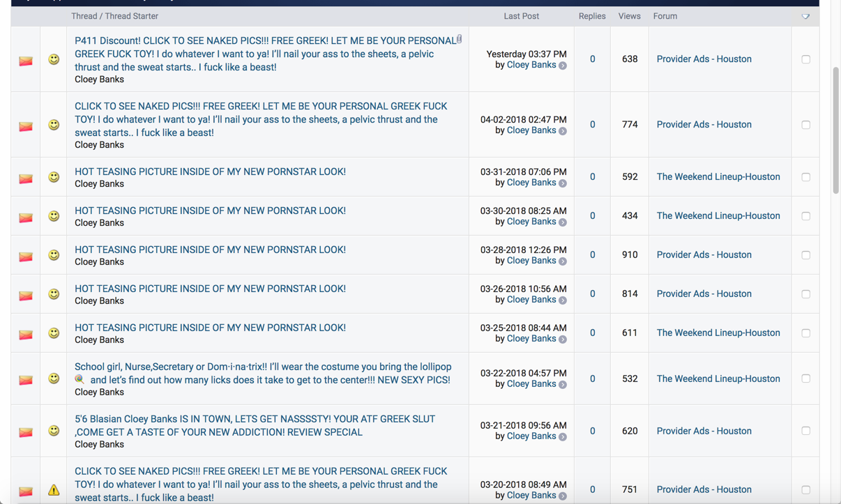
Task: Open the 5'6 Blasian Cloey Banks thread title
Action: point(255,425)
